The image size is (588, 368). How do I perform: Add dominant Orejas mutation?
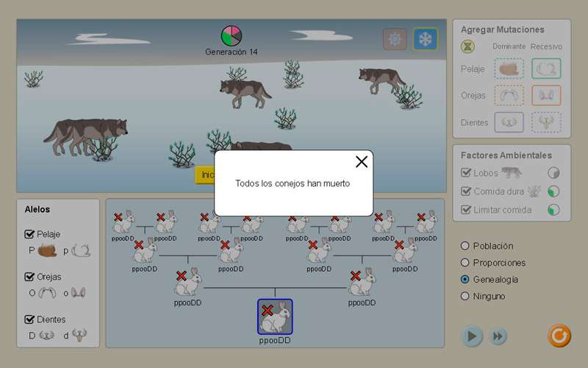(509, 96)
